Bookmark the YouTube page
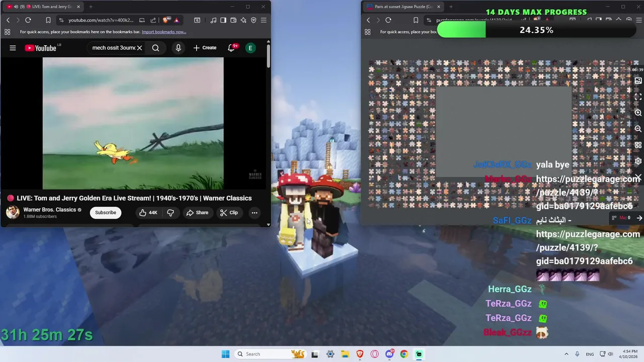The height and width of the screenshot is (362, 644). [x=48, y=20]
